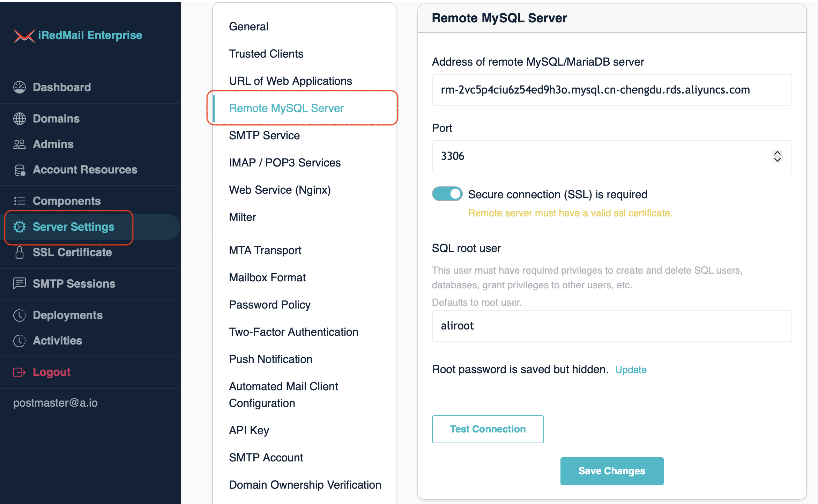Click the iRedMail Enterprise logo icon
The height and width of the screenshot is (504, 818).
(x=24, y=36)
